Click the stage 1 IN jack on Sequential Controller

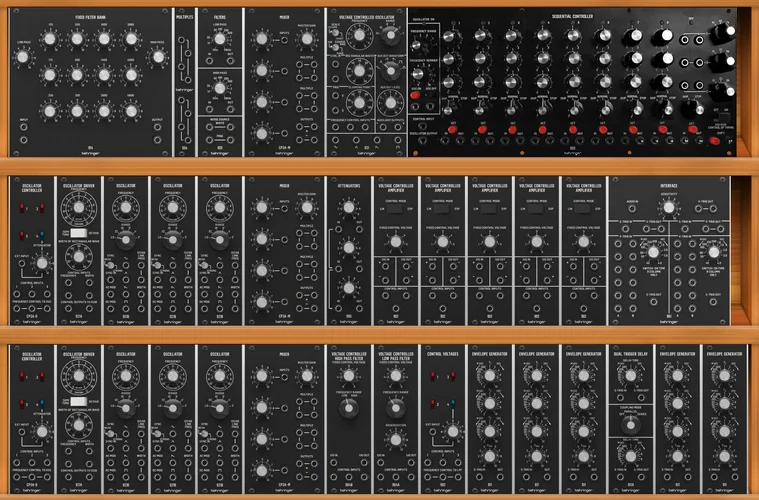pos(445,141)
